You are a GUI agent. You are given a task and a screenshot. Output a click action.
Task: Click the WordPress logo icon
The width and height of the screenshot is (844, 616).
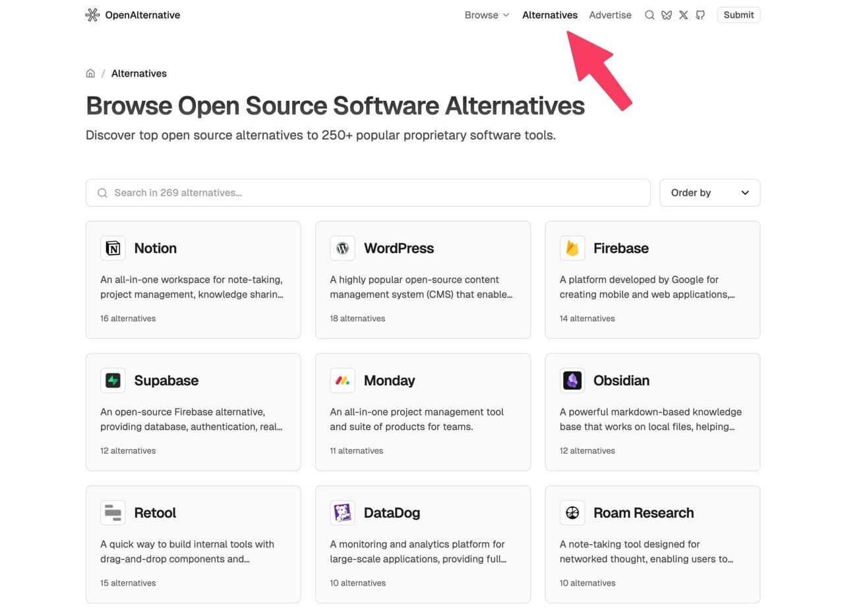coord(342,248)
